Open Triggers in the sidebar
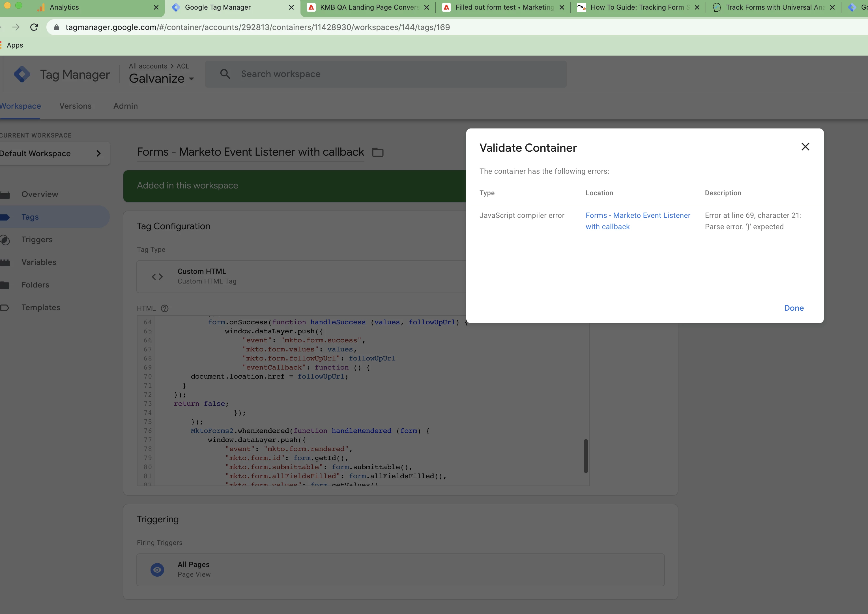The height and width of the screenshot is (614, 868). tap(37, 239)
